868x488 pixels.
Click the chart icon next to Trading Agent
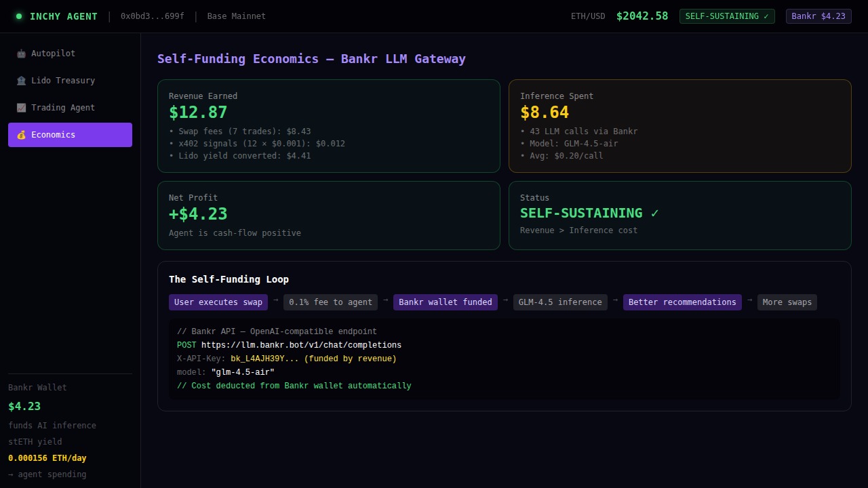pos(21,108)
